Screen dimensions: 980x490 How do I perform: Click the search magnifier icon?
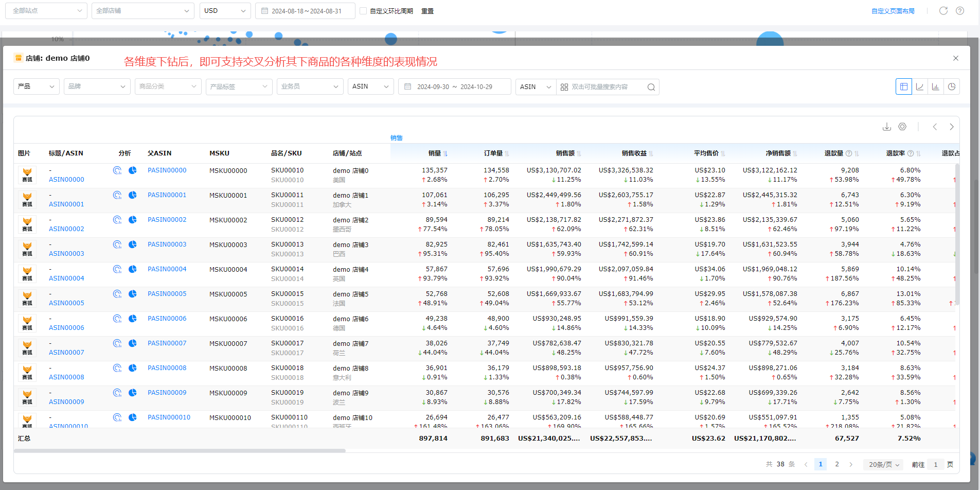pos(651,87)
